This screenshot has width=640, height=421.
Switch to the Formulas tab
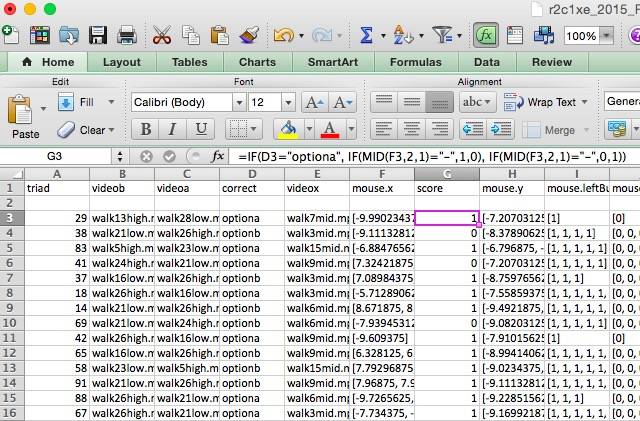point(416,62)
